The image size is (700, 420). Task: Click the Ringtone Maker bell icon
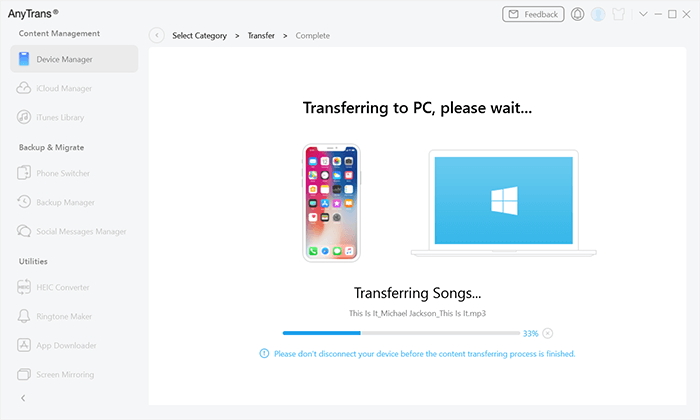click(24, 316)
